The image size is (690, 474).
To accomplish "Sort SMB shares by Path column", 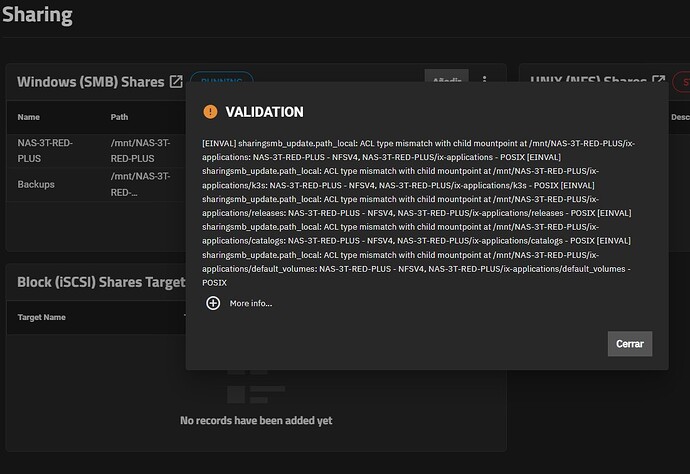I will coord(120,117).
